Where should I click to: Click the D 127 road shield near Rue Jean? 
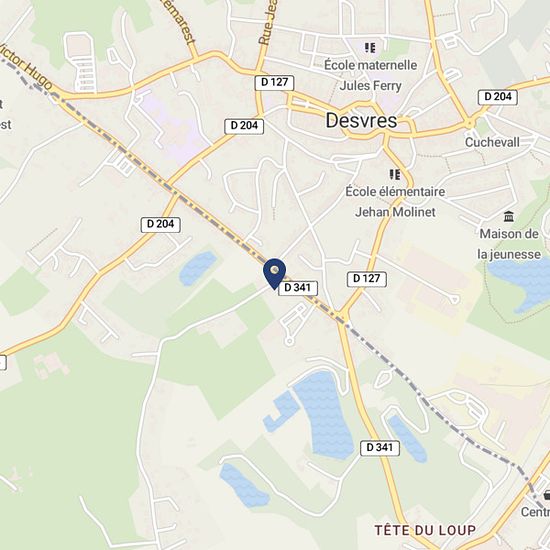pos(274,82)
